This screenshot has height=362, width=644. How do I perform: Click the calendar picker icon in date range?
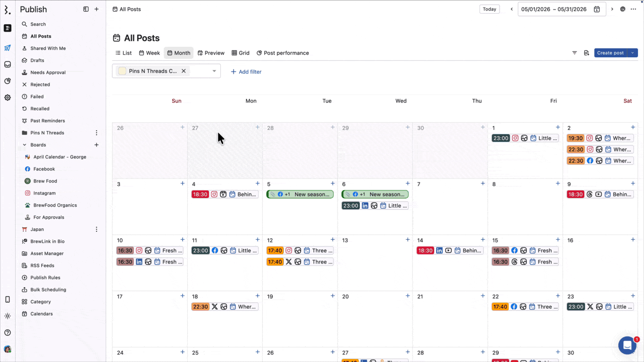point(597,9)
